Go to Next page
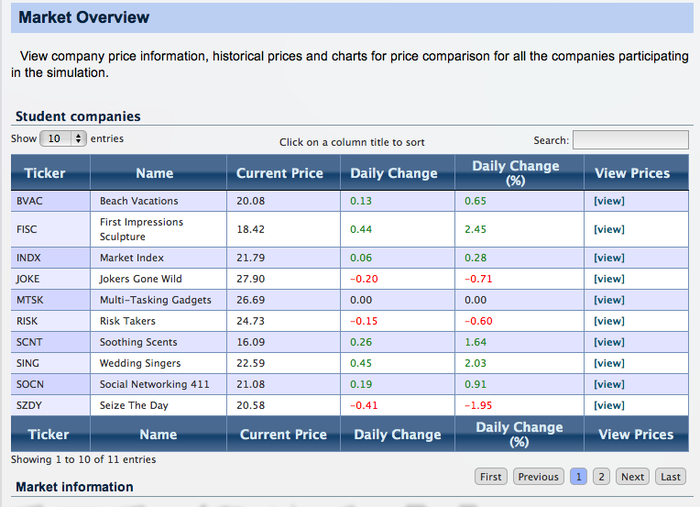Image resolution: width=700 pixels, height=507 pixels. click(x=633, y=477)
